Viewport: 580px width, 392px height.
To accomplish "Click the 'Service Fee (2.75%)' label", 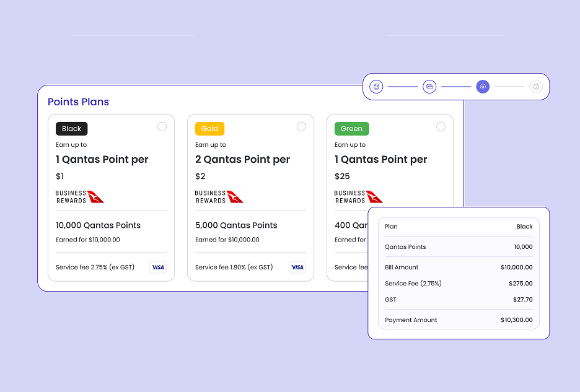I will (413, 283).
